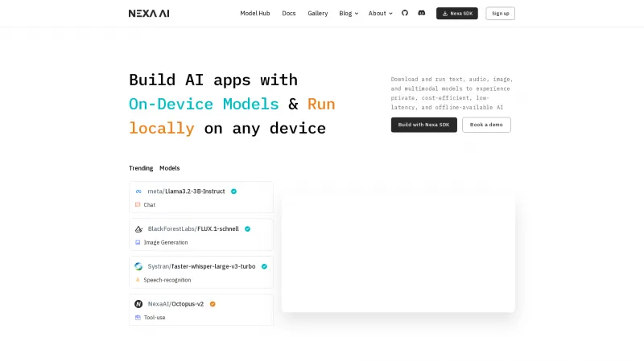
Task: Click verified badge next to Llama3.2-3B-Instruct
Action: pos(233,191)
